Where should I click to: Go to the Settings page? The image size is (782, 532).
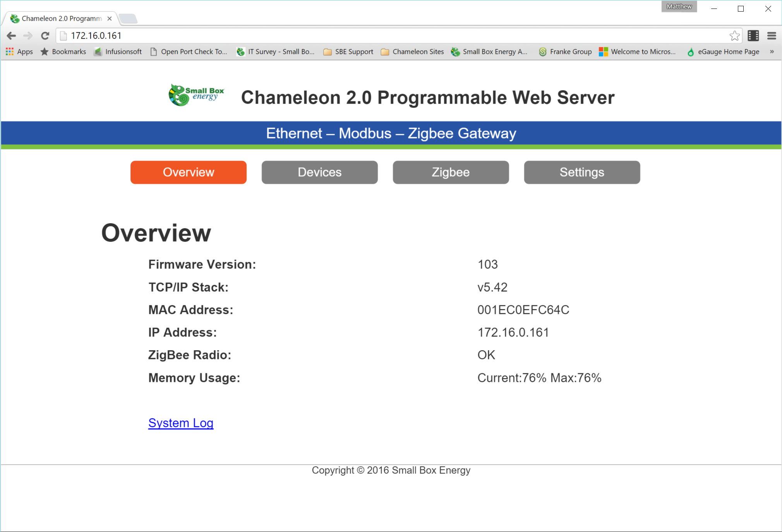pyautogui.click(x=582, y=172)
